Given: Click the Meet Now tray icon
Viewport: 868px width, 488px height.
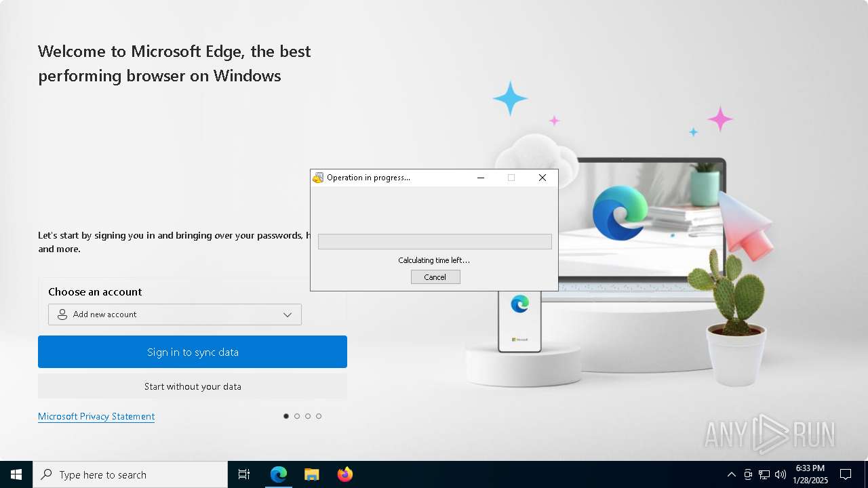Looking at the screenshot, I should tap(748, 474).
